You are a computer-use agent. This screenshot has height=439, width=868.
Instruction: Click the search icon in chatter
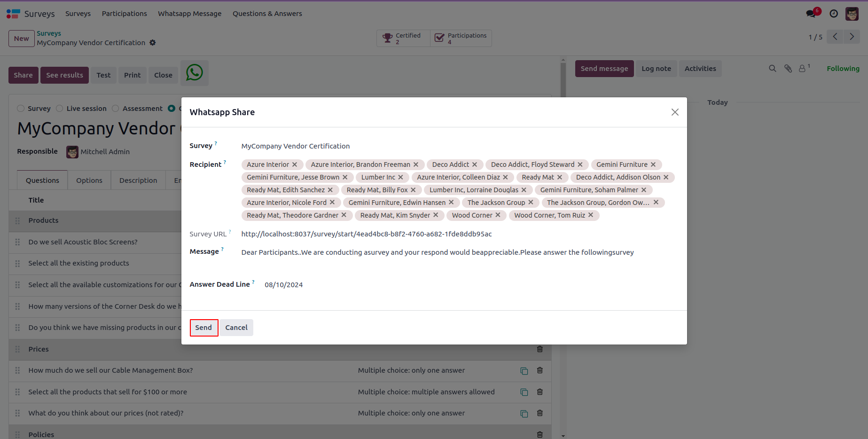(x=772, y=69)
